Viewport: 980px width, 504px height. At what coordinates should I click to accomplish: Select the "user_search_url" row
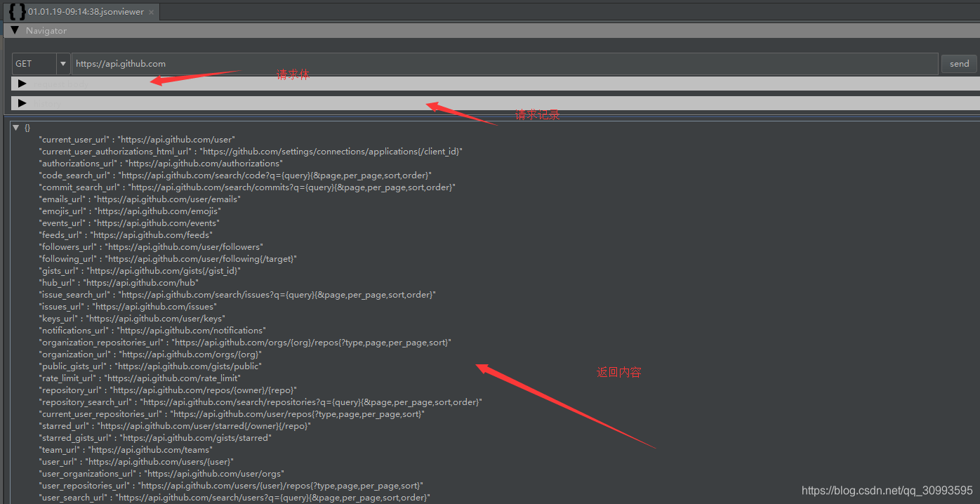pos(234,498)
